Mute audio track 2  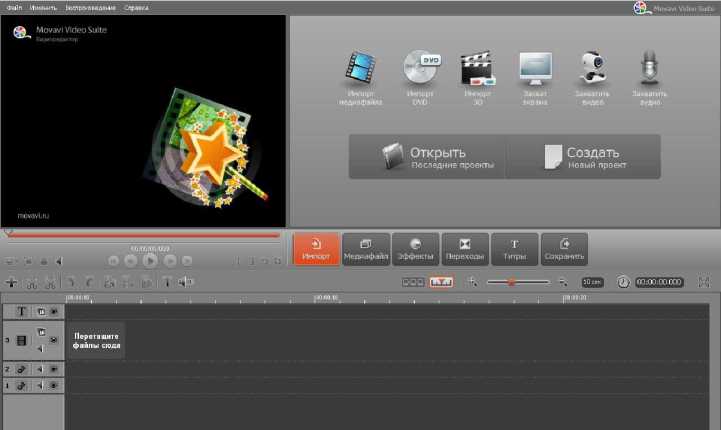tap(40, 369)
